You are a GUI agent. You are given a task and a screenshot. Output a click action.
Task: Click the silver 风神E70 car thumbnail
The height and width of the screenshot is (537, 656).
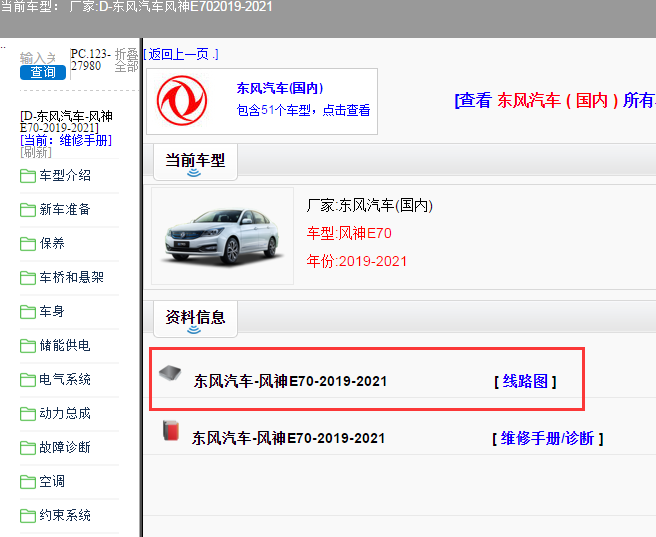click(x=223, y=236)
